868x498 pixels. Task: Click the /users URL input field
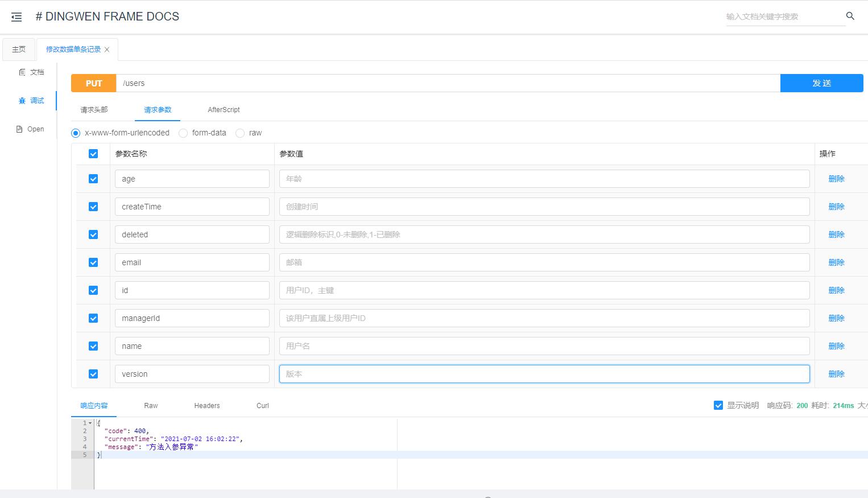(x=448, y=83)
